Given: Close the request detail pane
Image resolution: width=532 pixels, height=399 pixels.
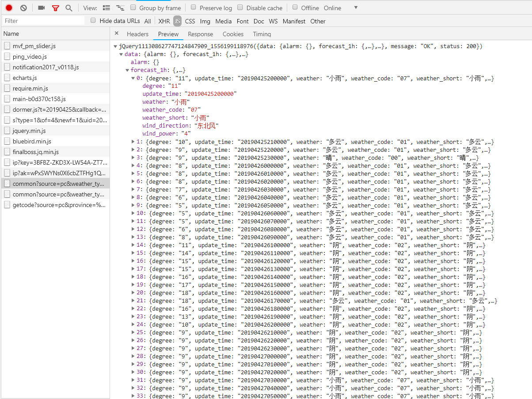Looking at the screenshot, I should [x=117, y=34].
